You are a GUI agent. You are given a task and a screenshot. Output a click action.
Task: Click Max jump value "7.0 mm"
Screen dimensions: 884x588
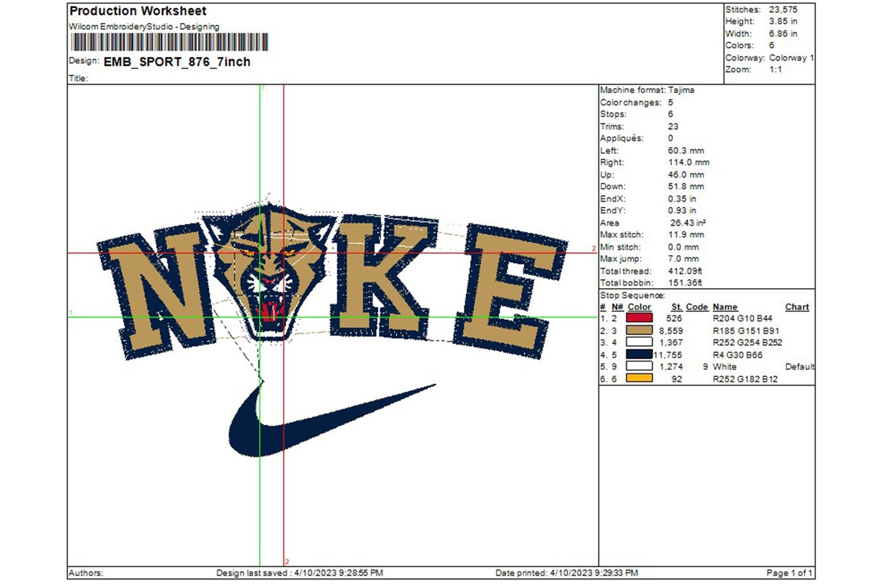tap(684, 259)
